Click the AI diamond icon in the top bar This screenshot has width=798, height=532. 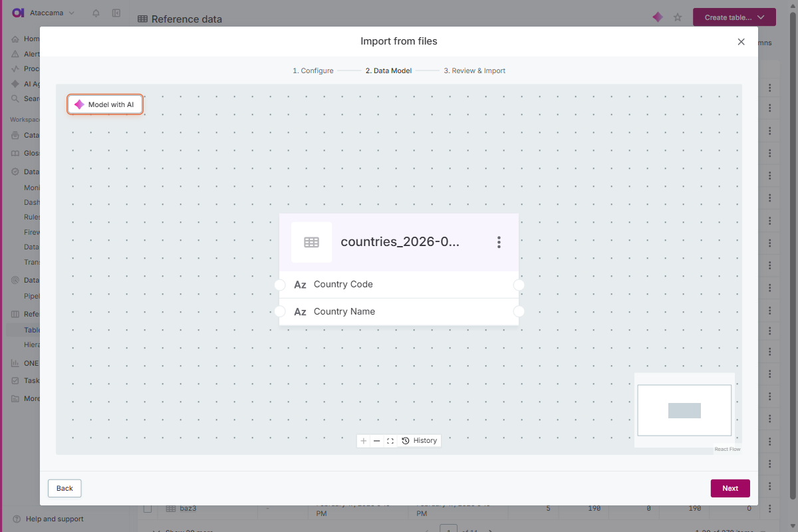click(x=657, y=17)
